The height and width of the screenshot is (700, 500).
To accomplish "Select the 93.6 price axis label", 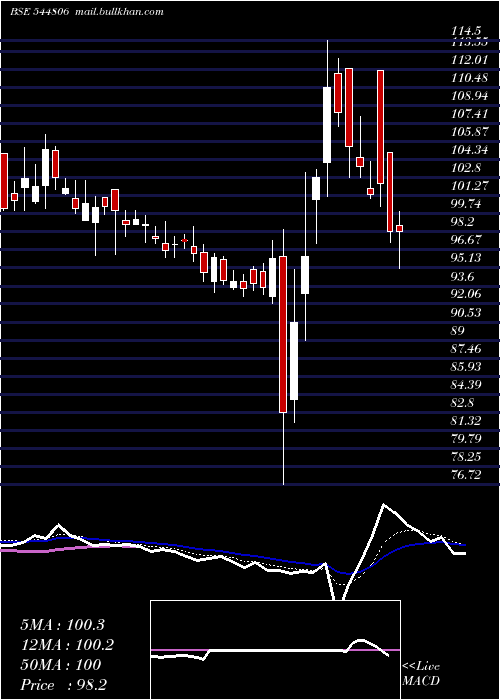I will coord(463,276).
